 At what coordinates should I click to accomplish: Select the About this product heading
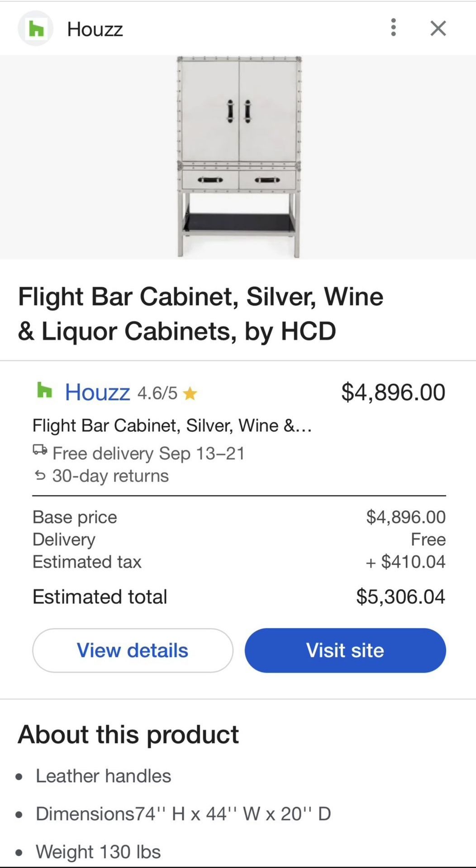(129, 734)
